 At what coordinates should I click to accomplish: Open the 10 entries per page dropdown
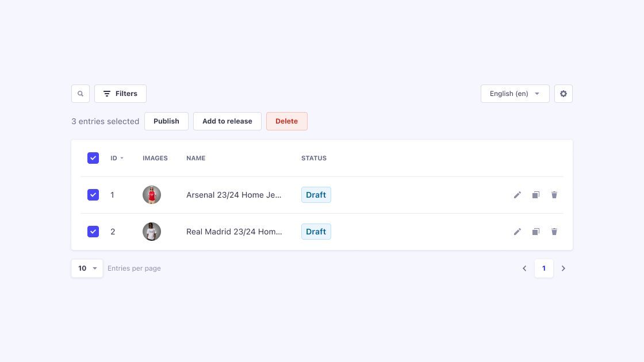[87, 268]
